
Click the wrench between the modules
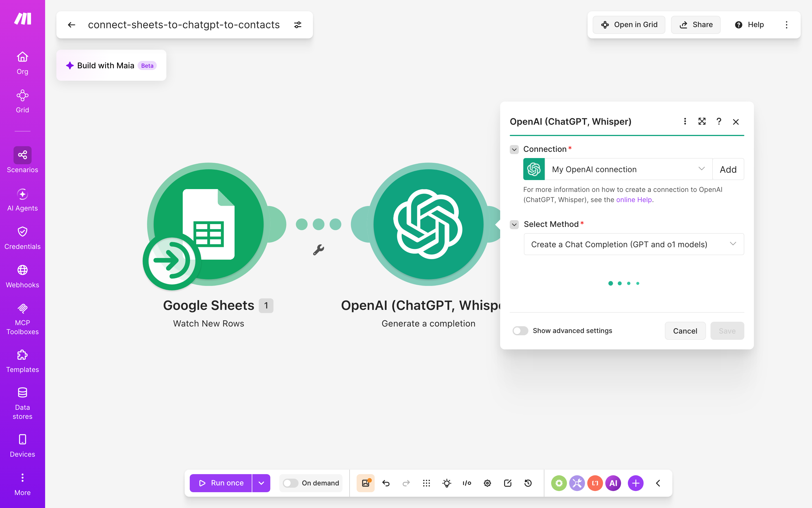pos(318,250)
